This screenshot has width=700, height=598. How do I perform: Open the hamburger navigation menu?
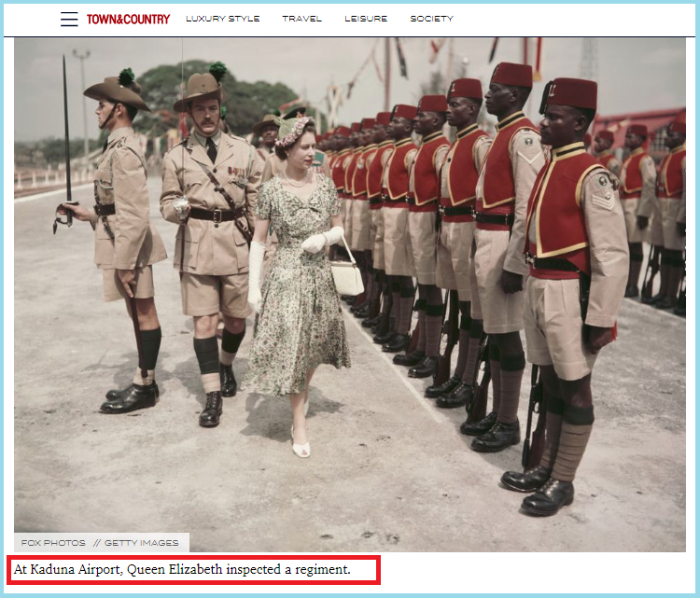click(x=69, y=19)
